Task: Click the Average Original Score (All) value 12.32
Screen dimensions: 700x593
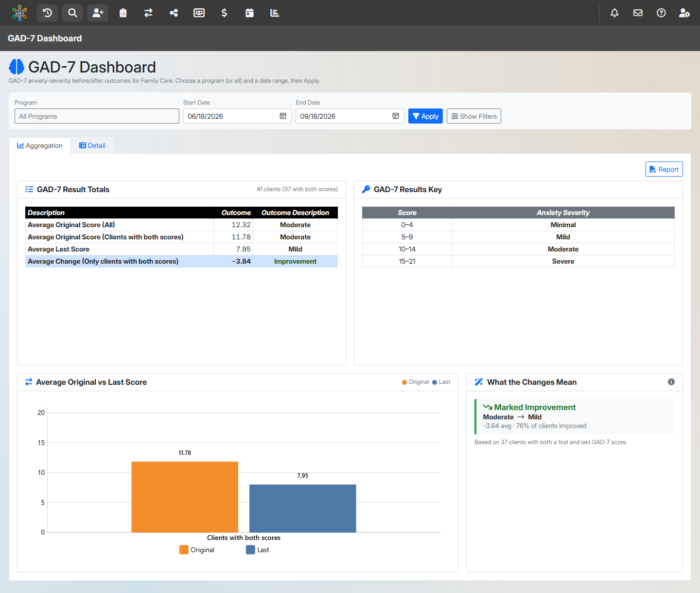Action: pos(241,225)
